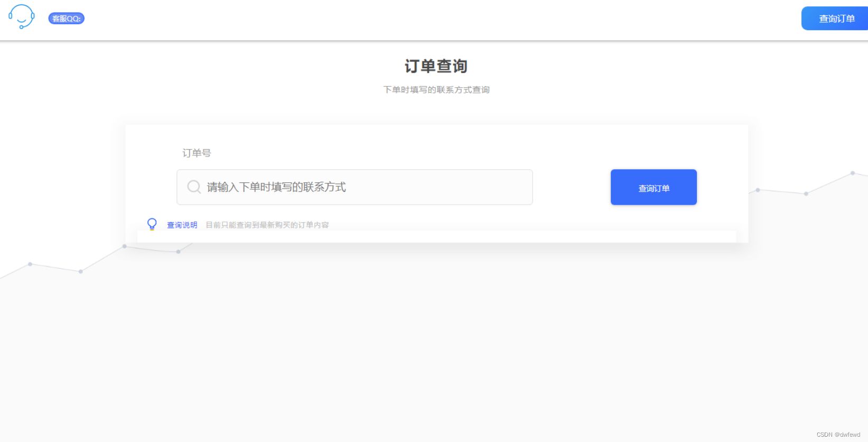Submit with the blue 查询订单 button in the card
Image resolution: width=868 pixels, height=442 pixels.
(x=654, y=187)
